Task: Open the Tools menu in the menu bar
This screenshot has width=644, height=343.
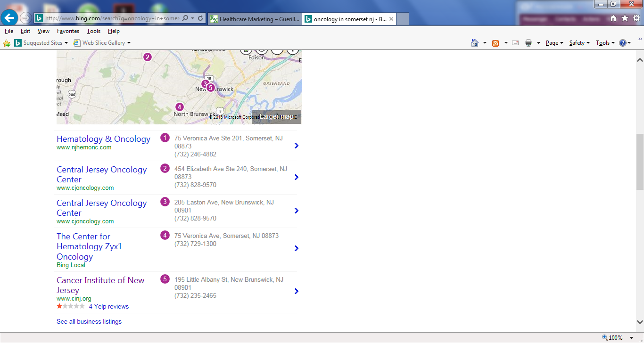Action: tap(93, 31)
